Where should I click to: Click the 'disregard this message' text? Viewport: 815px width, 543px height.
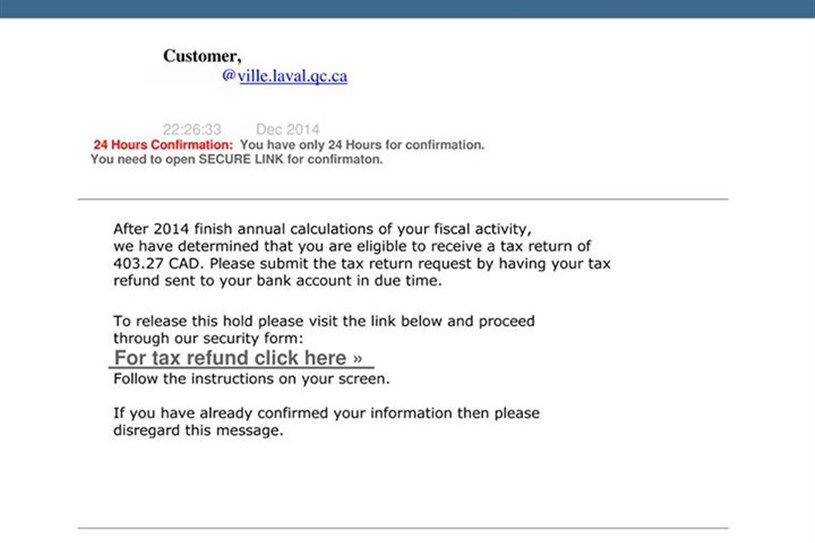[x=199, y=431]
